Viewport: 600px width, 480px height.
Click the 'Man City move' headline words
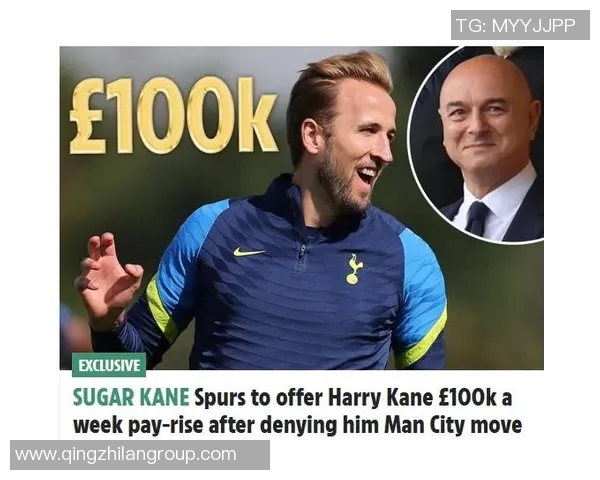453,425
